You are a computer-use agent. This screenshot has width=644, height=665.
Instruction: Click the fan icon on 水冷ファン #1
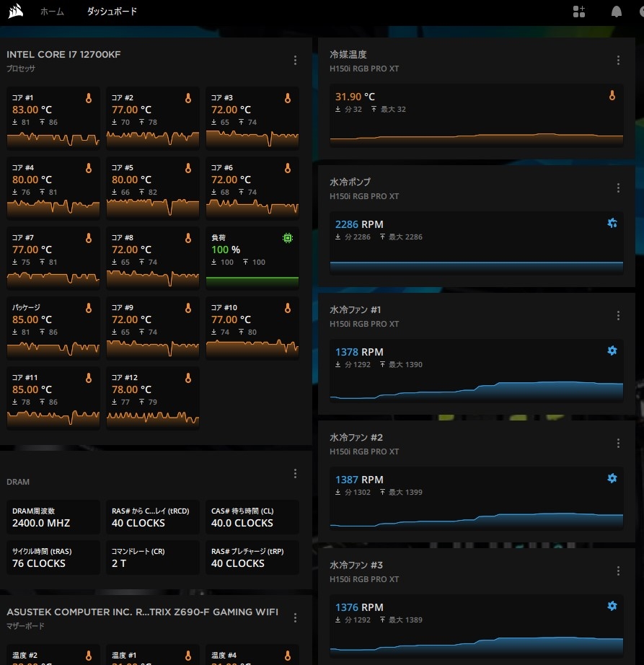coord(612,351)
